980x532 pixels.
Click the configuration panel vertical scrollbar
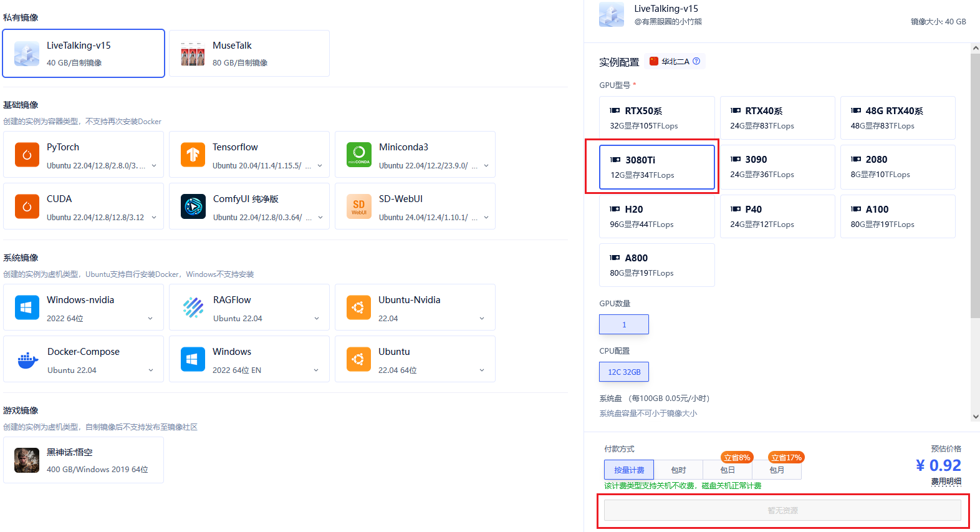pyautogui.click(x=975, y=187)
